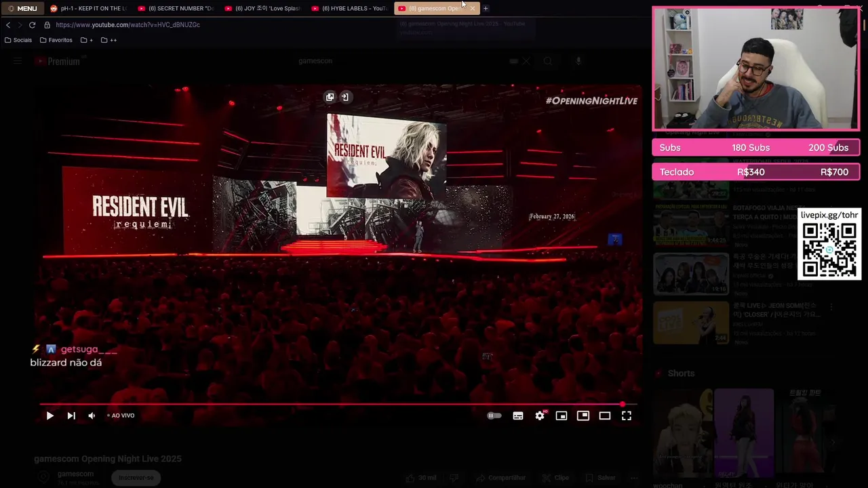Reload the current page
The image size is (868, 488).
(32, 24)
